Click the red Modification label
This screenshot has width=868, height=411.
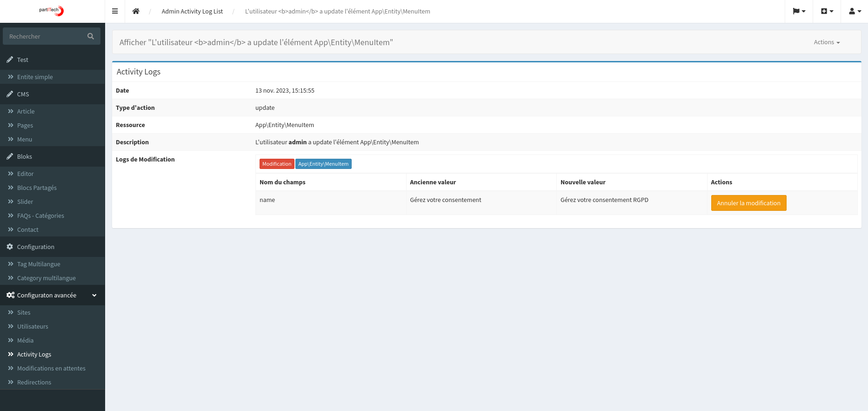(x=277, y=164)
